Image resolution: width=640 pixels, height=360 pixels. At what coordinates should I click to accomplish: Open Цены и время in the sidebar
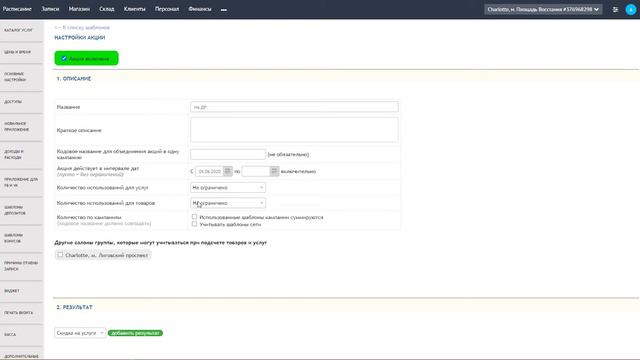pos(21,52)
